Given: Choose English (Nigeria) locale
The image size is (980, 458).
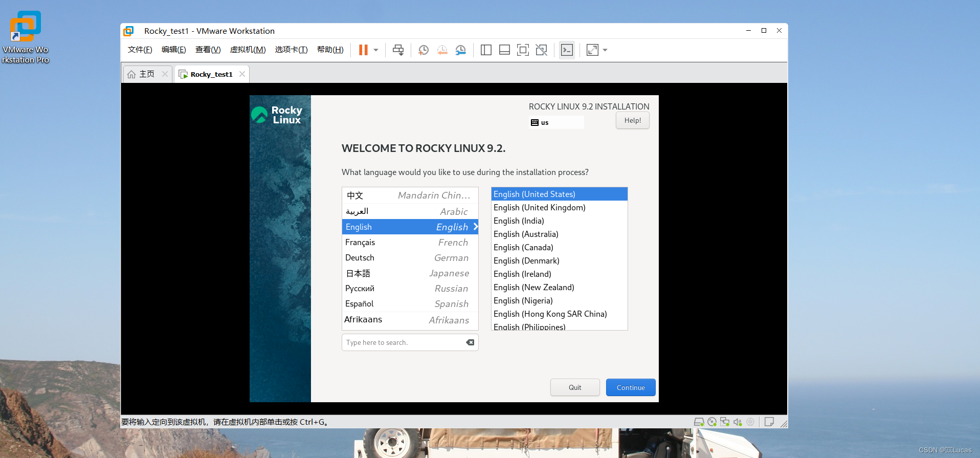Looking at the screenshot, I should point(559,300).
